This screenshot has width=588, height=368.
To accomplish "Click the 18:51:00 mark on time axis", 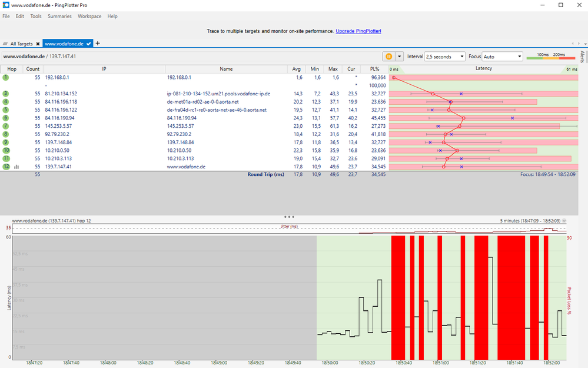I will 441,363.
